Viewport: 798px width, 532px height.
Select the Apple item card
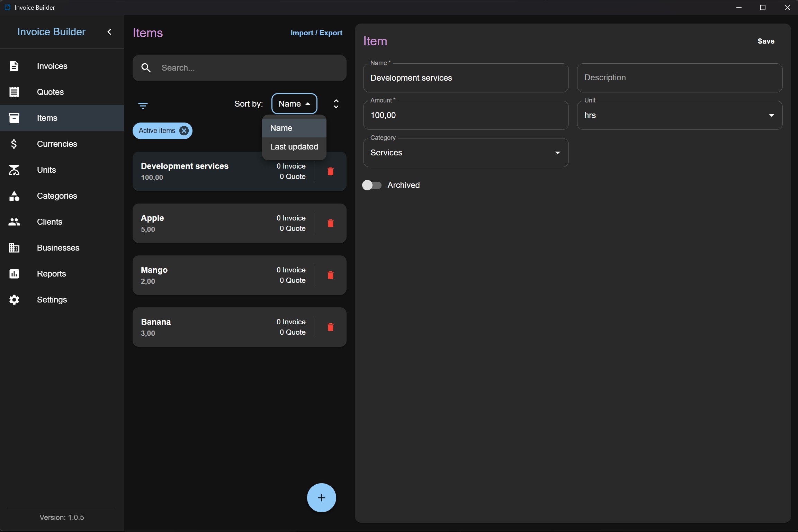coord(240,223)
